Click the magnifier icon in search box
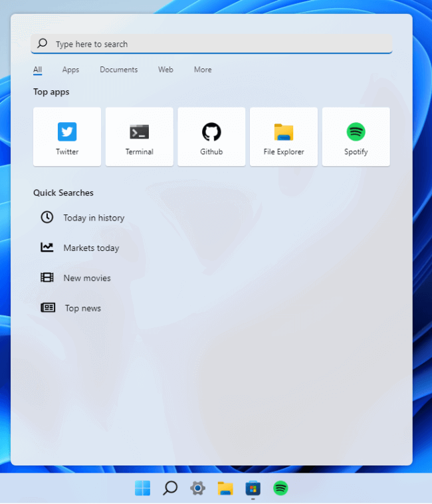 click(42, 43)
